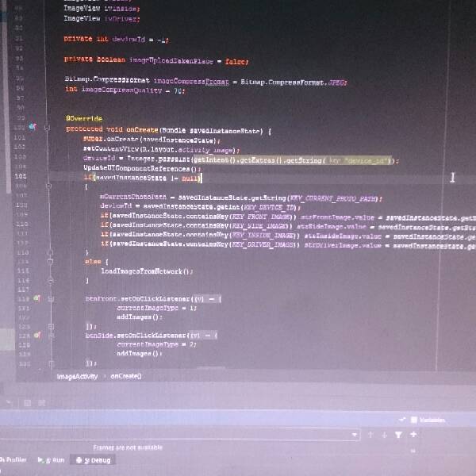Click the previous frame up arrow

click(370, 435)
